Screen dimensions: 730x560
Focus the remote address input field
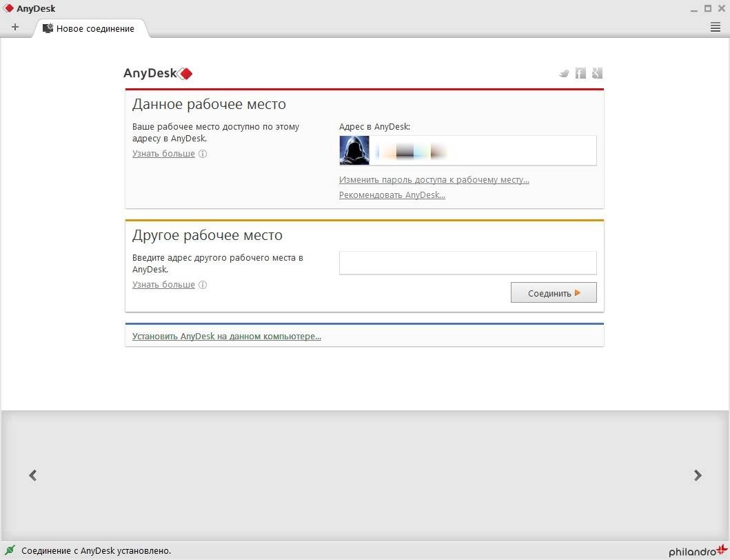[x=468, y=263]
